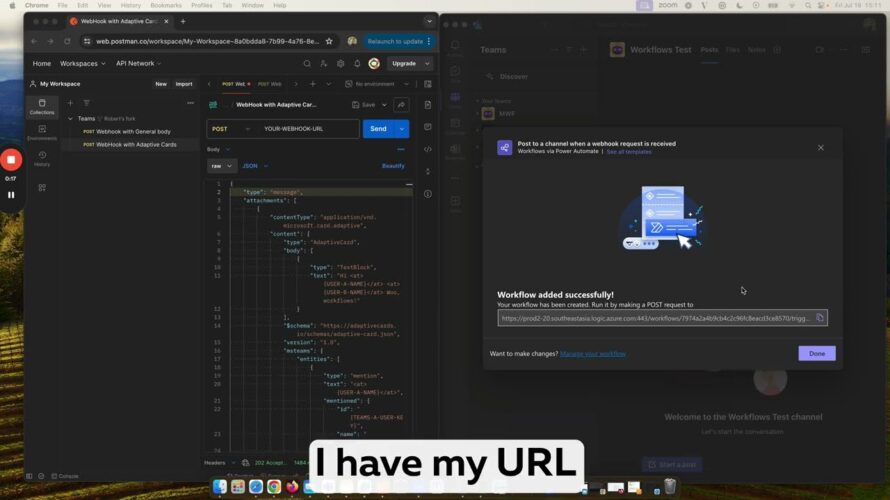
Task: Open documentation icon in right sidebar
Action: pos(428,104)
